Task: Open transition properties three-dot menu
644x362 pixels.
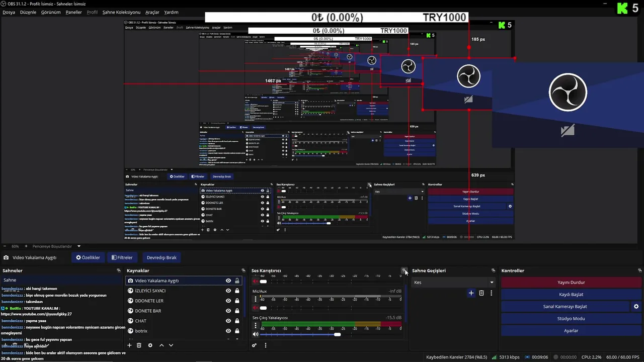Action: click(492, 293)
